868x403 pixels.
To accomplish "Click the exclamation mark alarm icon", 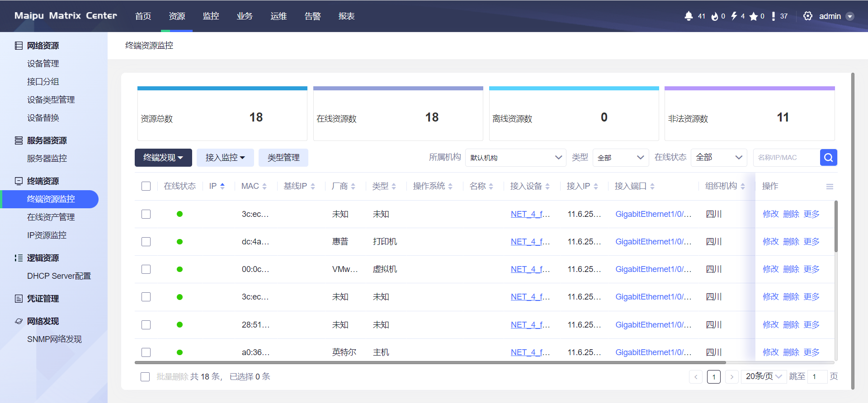I will 774,16.
